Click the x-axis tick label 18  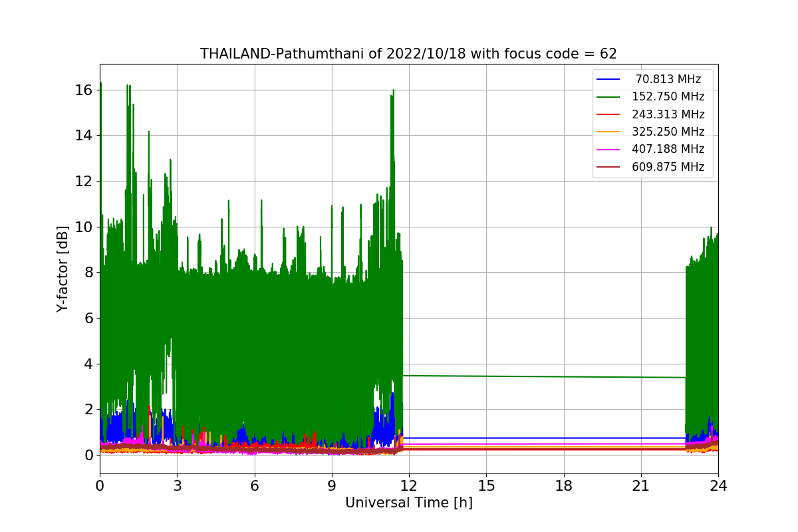[x=563, y=485]
